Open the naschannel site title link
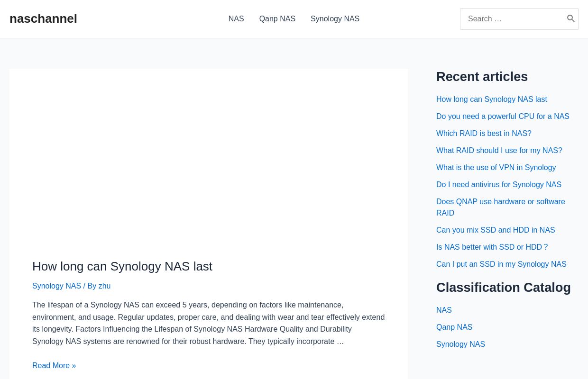The image size is (588, 379). click(x=43, y=19)
